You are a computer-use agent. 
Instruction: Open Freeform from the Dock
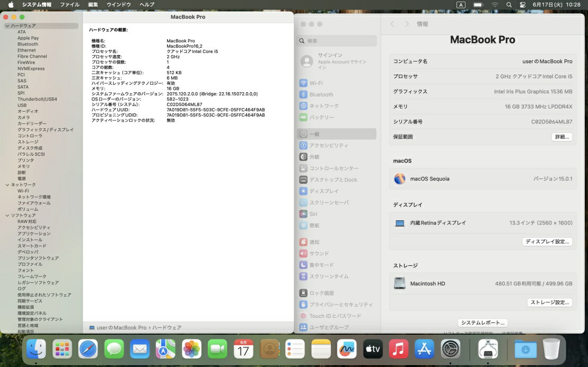tap(347, 349)
